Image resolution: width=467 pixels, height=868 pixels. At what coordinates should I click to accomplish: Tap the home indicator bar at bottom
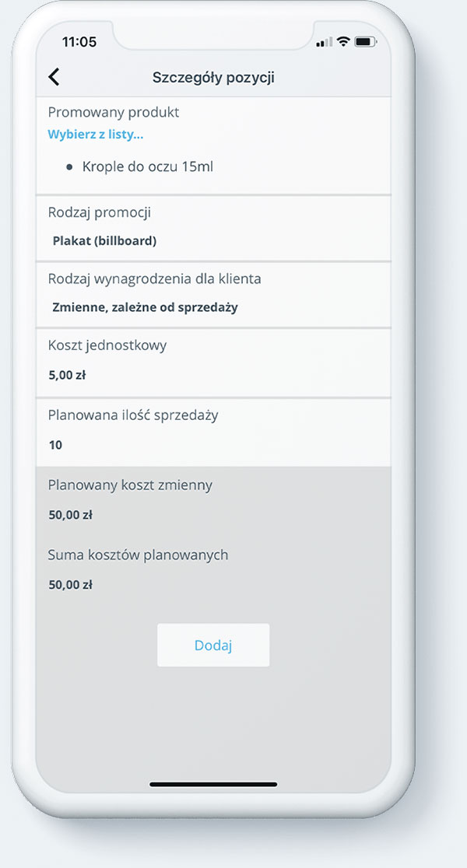tap(213, 784)
